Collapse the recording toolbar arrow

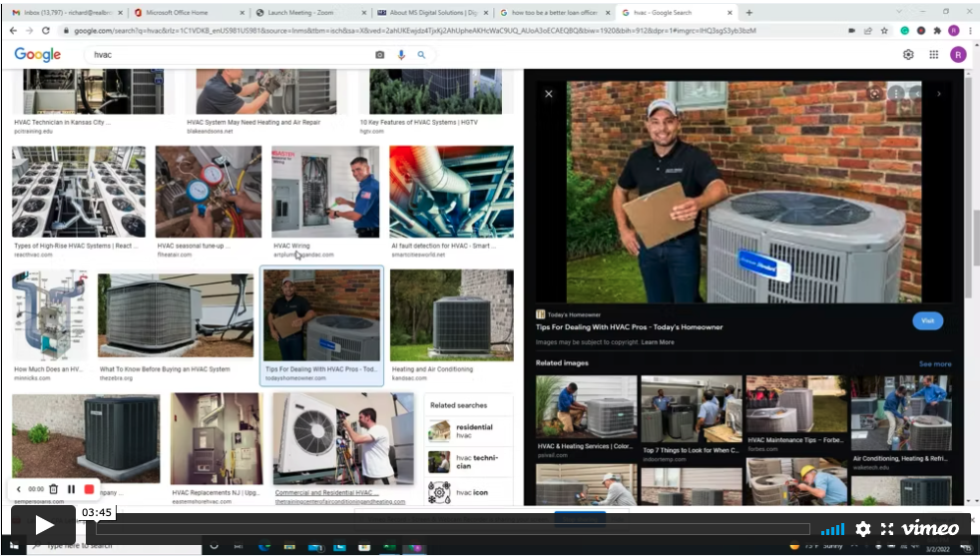coord(18,489)
